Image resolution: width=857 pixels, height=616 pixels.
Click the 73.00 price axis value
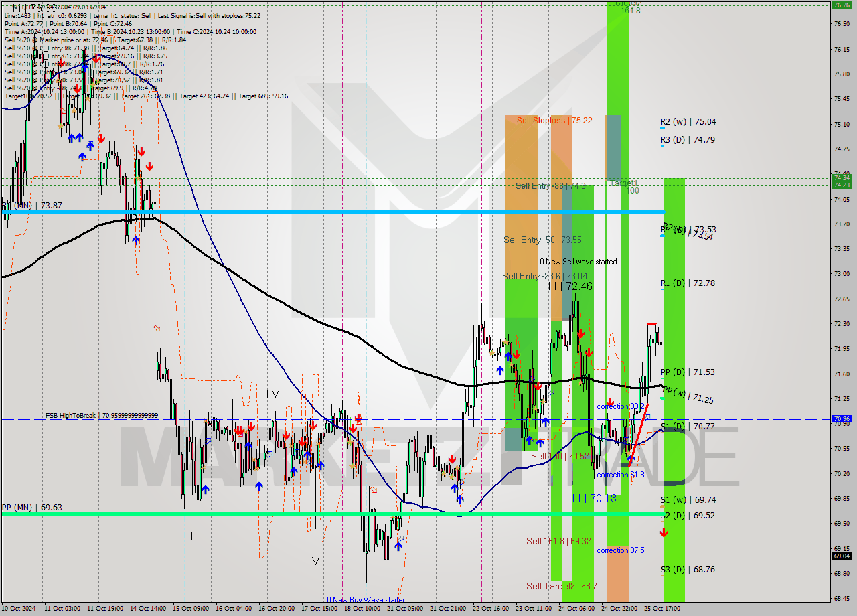point(841,274)
